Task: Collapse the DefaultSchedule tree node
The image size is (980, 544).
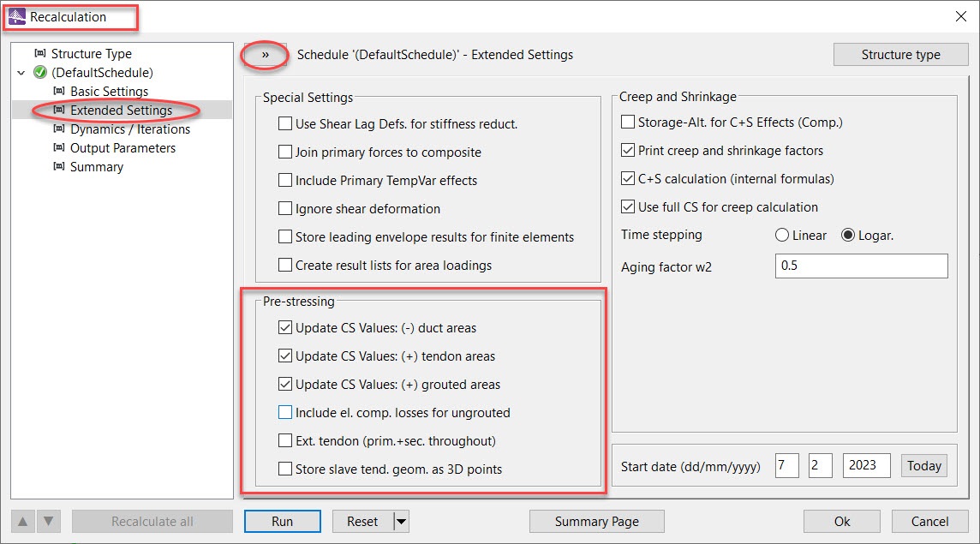Action: click(21, 73)
